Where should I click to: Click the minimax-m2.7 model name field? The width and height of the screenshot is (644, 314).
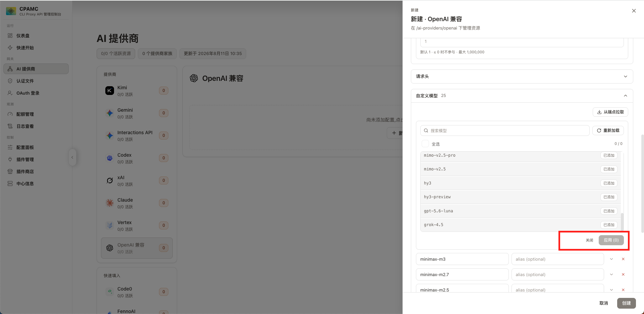click(x=462, y=274)
